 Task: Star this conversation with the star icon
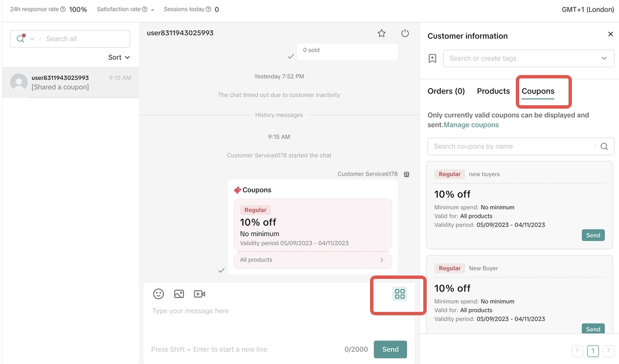pos(382,34)
